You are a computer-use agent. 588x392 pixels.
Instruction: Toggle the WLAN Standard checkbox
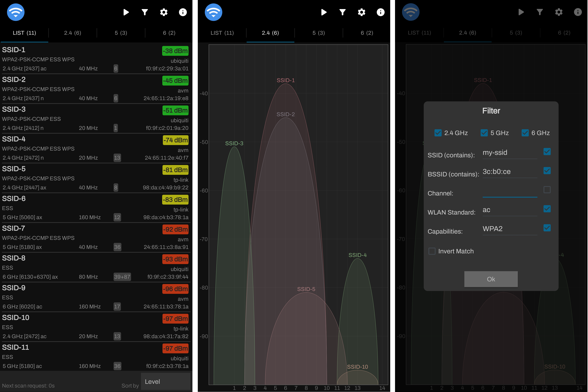[547, 209]
